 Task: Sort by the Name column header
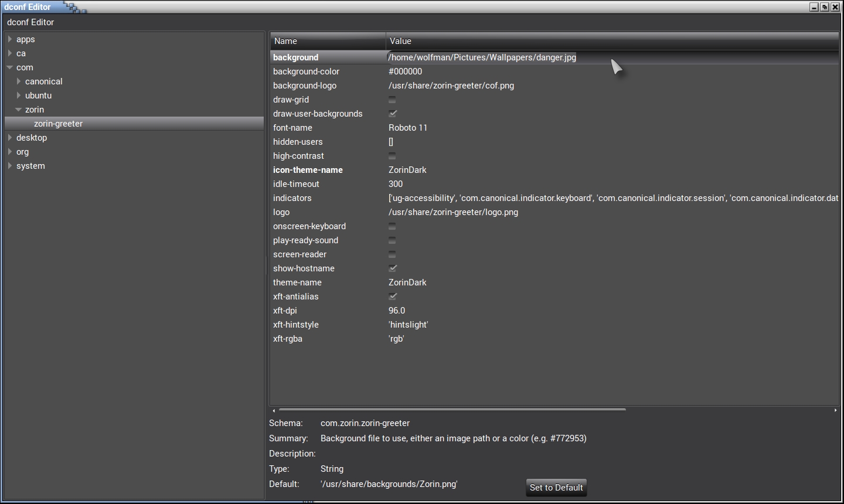[327, 41]
